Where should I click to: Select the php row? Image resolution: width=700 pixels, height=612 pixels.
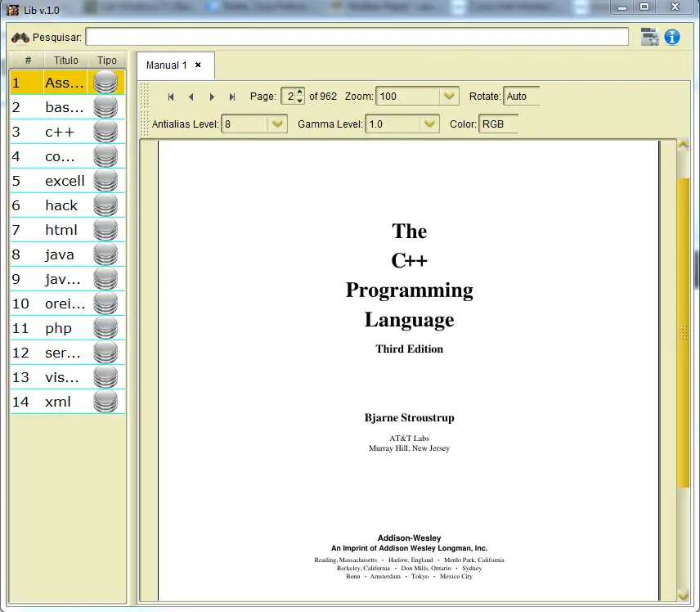[67, 328]
